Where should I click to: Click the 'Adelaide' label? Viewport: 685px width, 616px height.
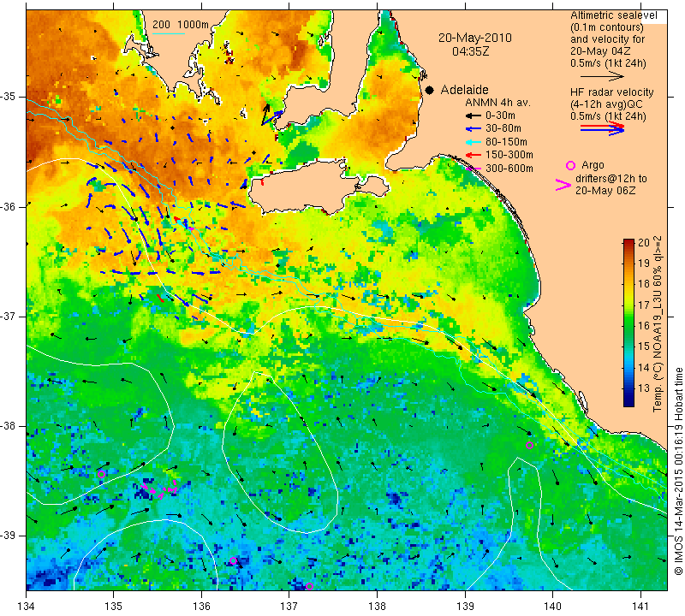pos(464,90)
